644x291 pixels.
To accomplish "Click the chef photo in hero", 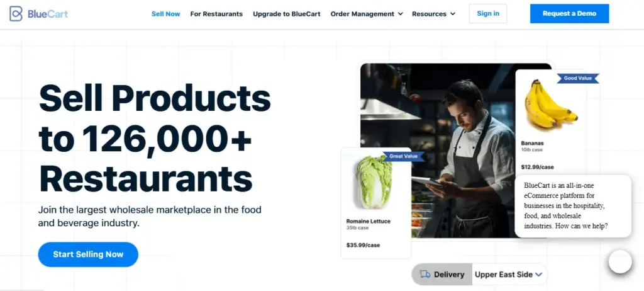I will click(x=456, y=151).
